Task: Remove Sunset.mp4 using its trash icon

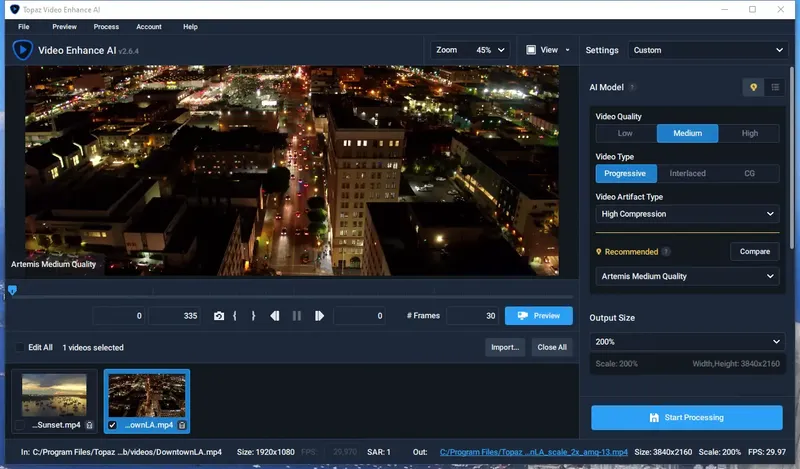Action: click(x=89, y=425)
